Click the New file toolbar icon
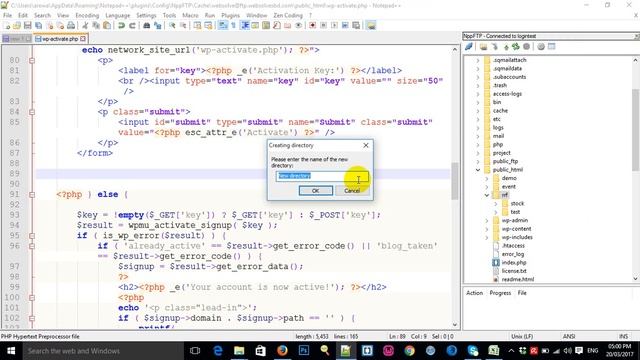Image resolution: width=640 pixels, height=360 pixels. tap(7, 25)
